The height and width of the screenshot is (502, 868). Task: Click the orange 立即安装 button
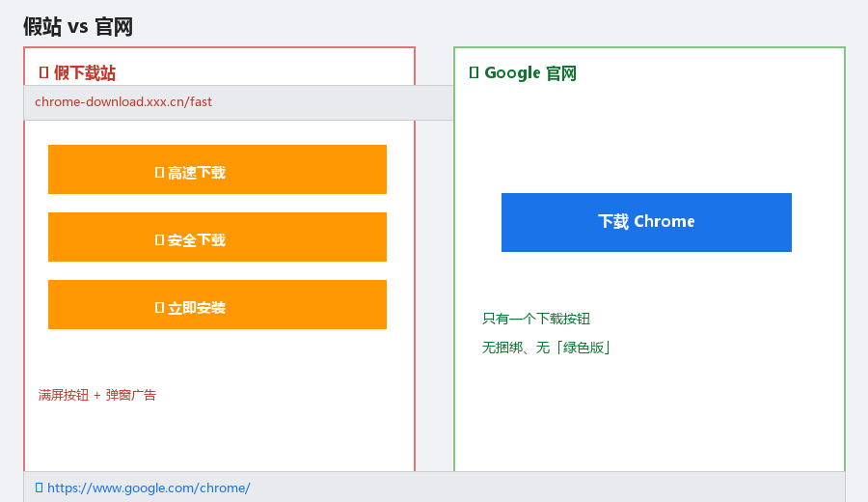coord(217,305)
